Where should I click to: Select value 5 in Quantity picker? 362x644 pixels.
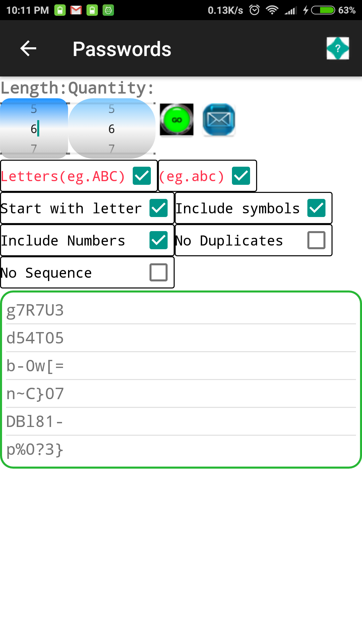(112, 109)
